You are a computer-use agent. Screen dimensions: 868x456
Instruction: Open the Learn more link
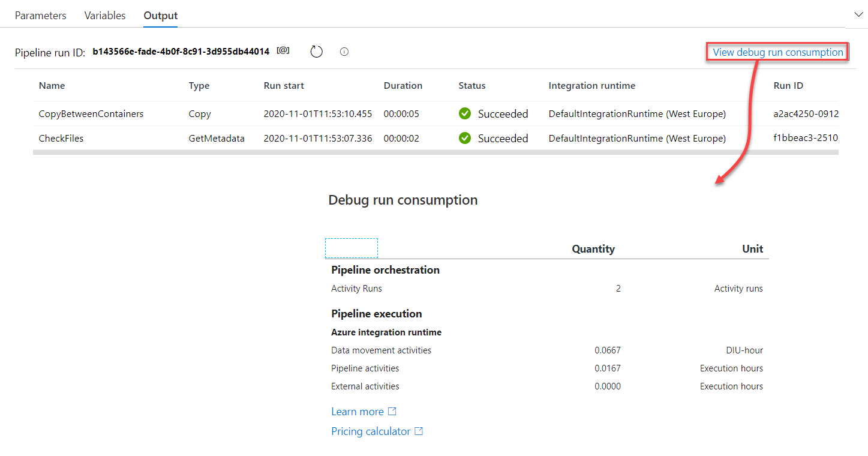coord(358,412)
